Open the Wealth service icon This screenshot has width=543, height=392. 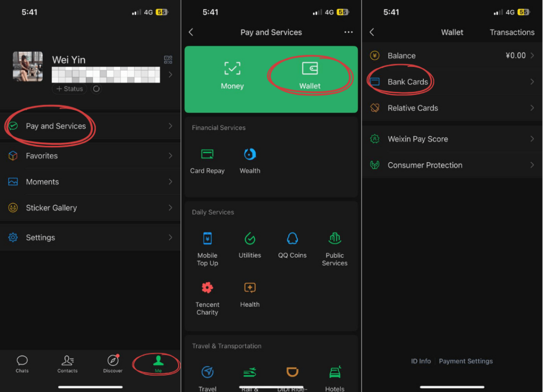250,155
